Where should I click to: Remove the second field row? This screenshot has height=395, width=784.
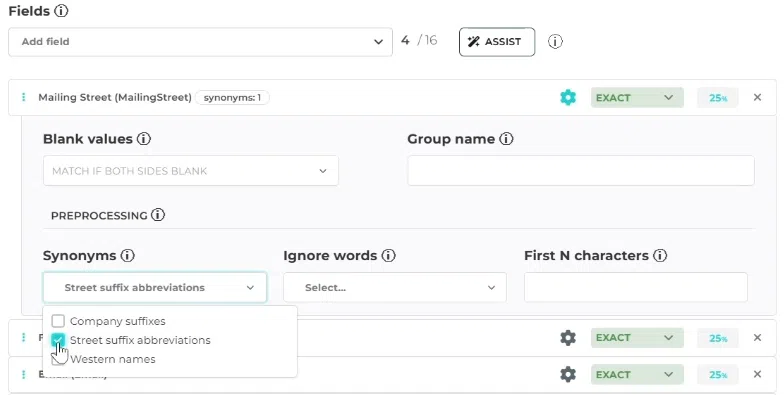757,338
